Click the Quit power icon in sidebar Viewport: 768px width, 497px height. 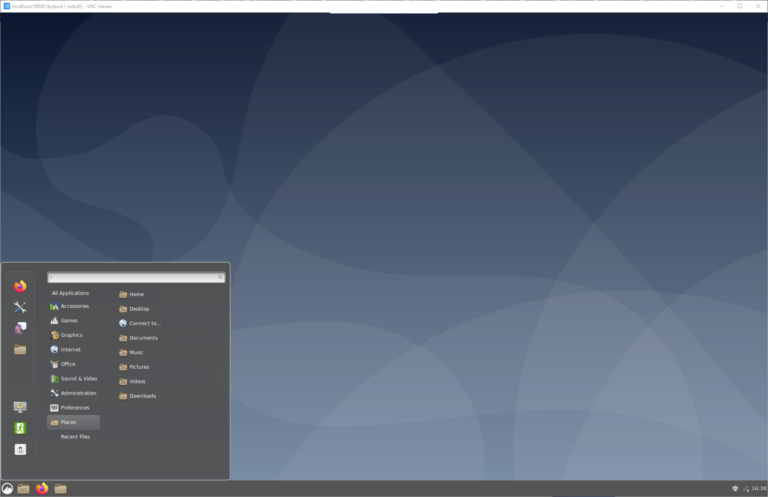click(20, 450)
